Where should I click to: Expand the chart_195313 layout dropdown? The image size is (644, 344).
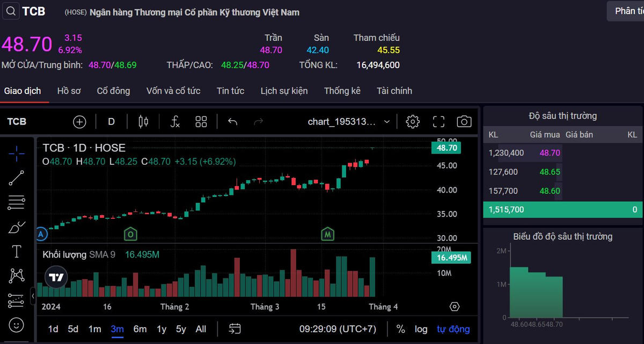[x=387, y=122]
